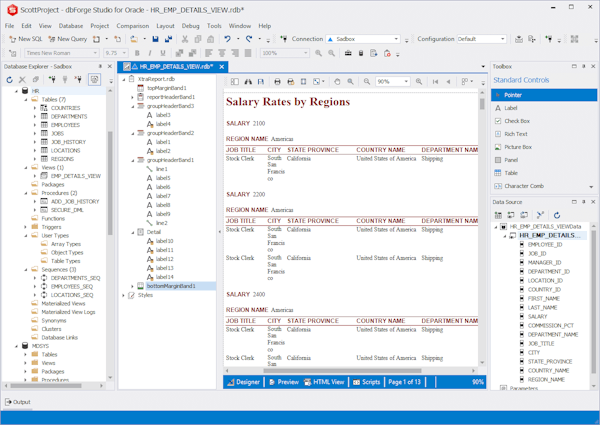Collapse the Tables (7) node
The width and height of the screenshot is (600, 425).
[26, 99]
